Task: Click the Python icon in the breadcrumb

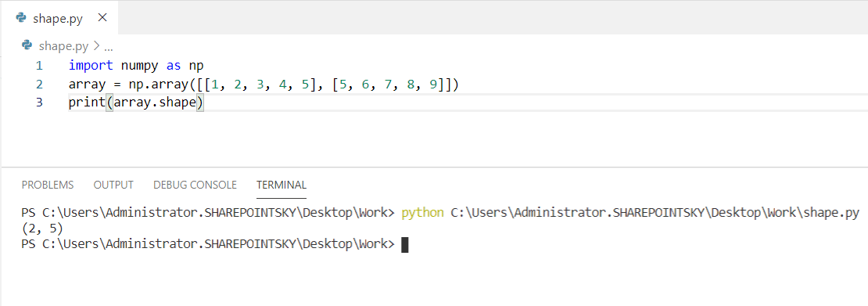Action: click(x=27, y=45)
